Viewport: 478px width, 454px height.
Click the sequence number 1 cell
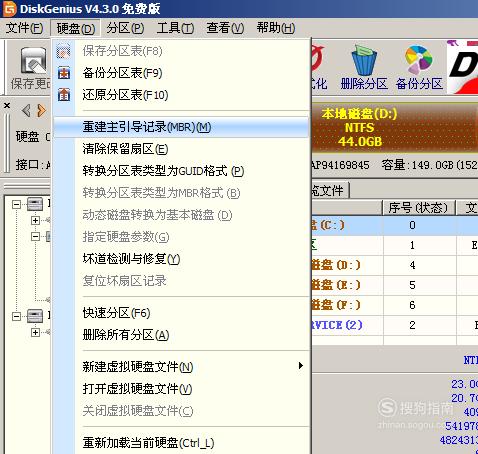coord(419,245)
